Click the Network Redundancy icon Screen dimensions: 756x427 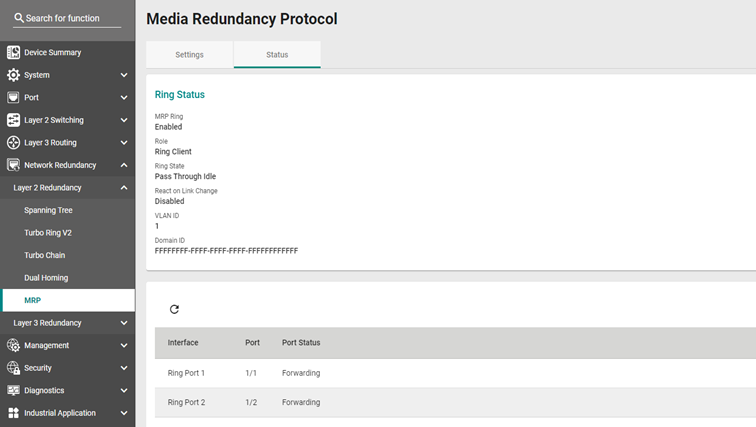click(14, 165)
